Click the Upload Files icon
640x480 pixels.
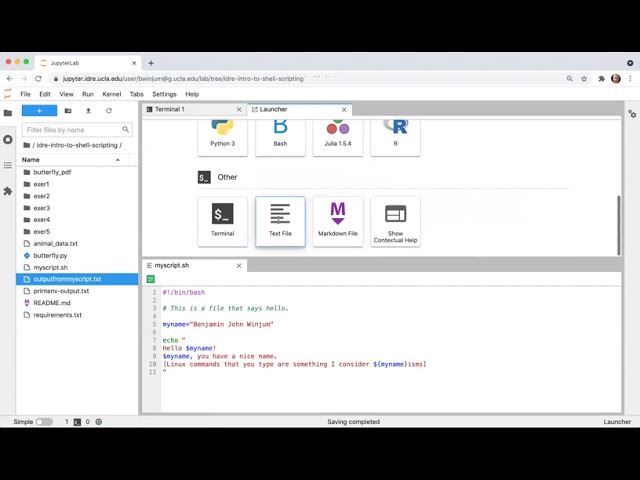pos(88,111)
